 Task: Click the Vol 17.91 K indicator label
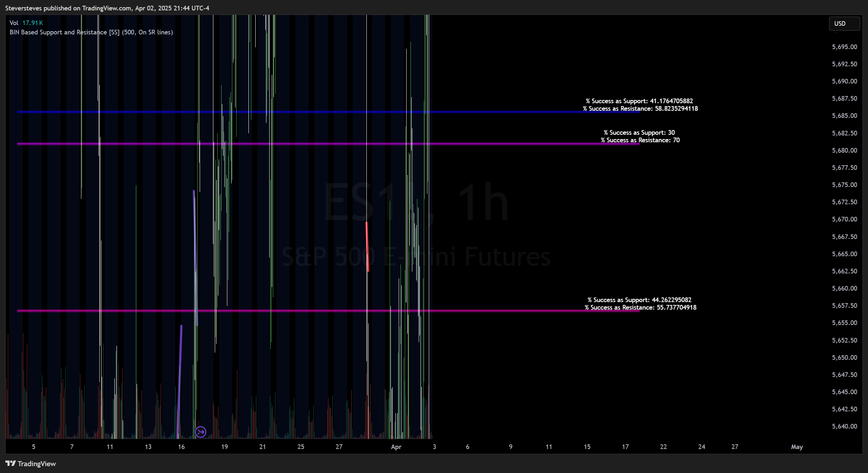(x=26, y=23)
